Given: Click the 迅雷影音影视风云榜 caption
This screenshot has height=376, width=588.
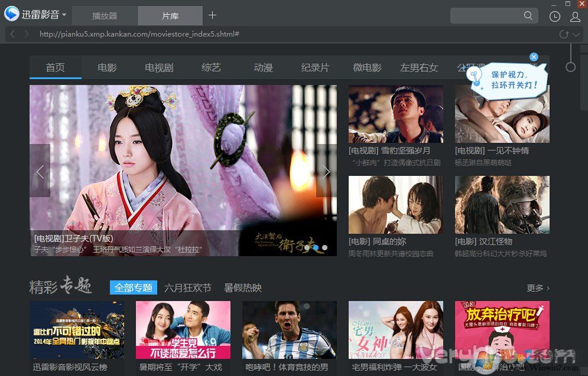Looking at the screenshot, I should (x=70, y=367).
